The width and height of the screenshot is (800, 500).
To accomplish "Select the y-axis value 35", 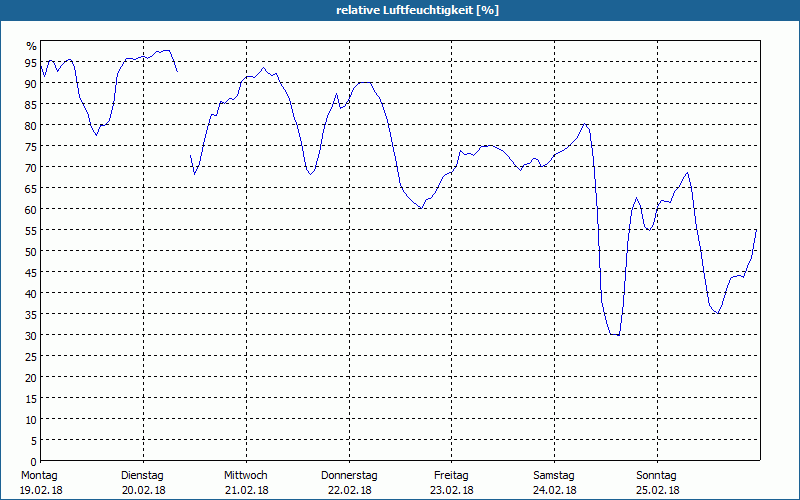I will 31,315.
